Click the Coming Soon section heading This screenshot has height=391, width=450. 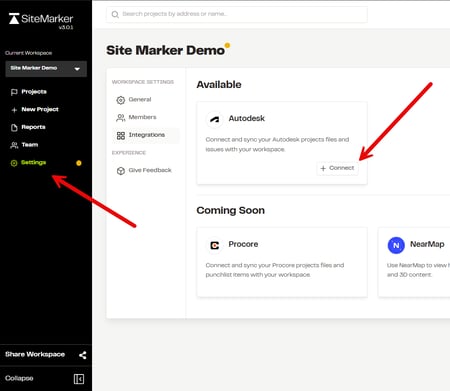coord(231,211)
